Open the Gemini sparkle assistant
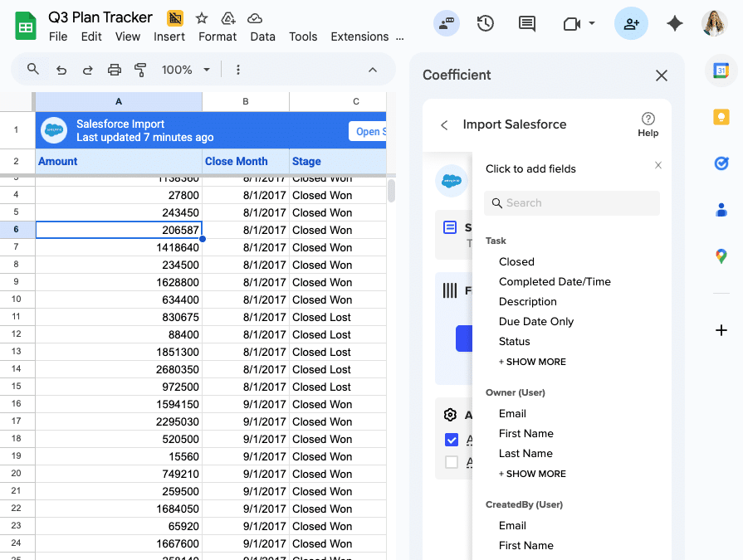The image size is (743, 560). point(675,23)
